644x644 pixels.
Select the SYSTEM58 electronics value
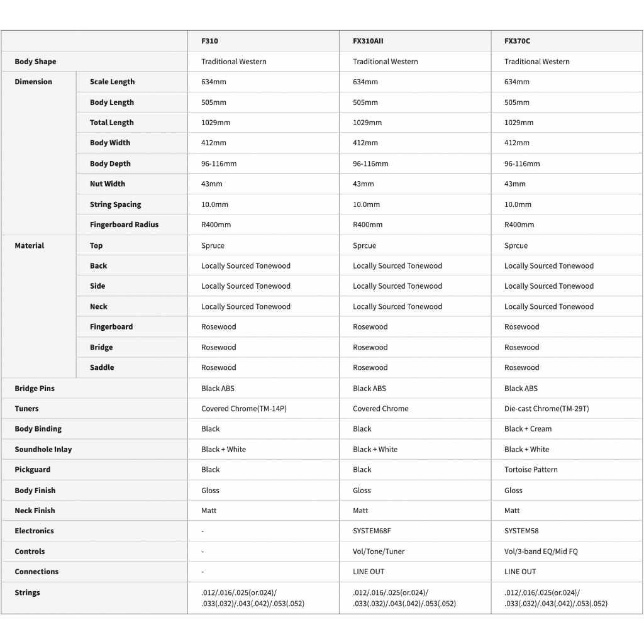[521, 531]
